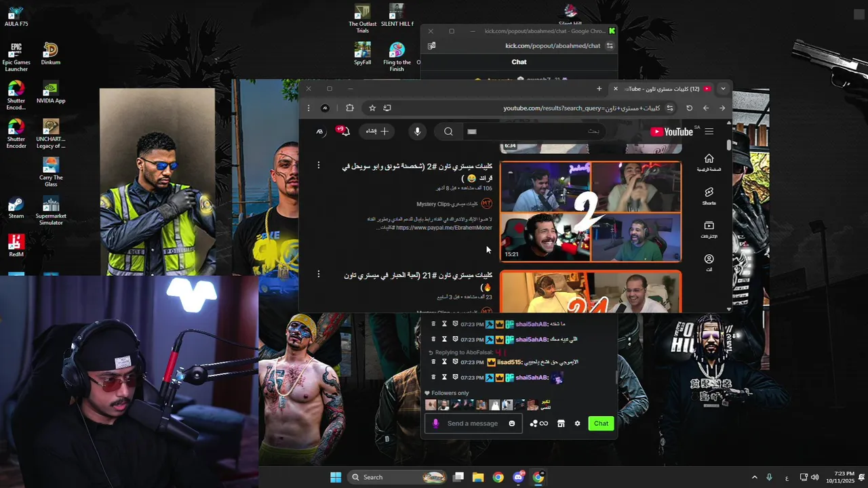Screen dimensions: 868x488
Task: Open Kick channel points infinity icon
Action: click(x=539, y=424)
